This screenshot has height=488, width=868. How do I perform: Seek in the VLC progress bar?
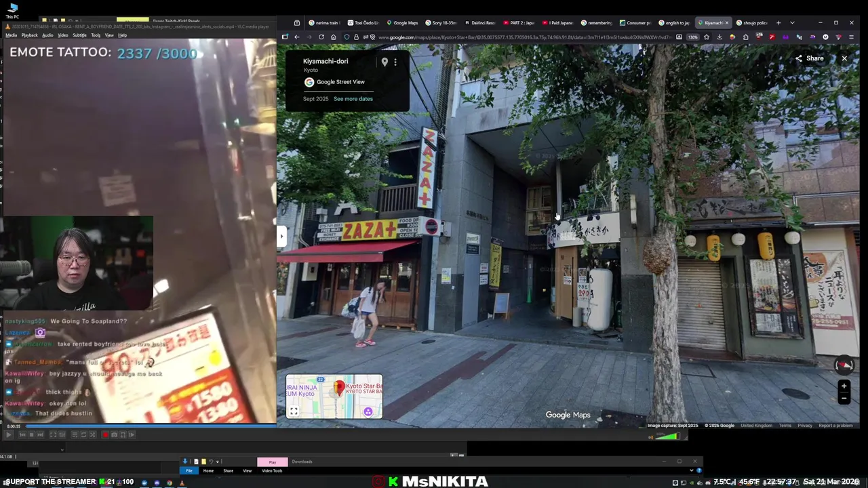point(151,426)
